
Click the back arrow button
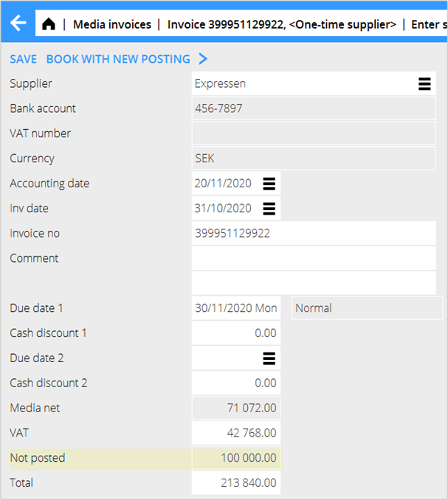(18, 24)
